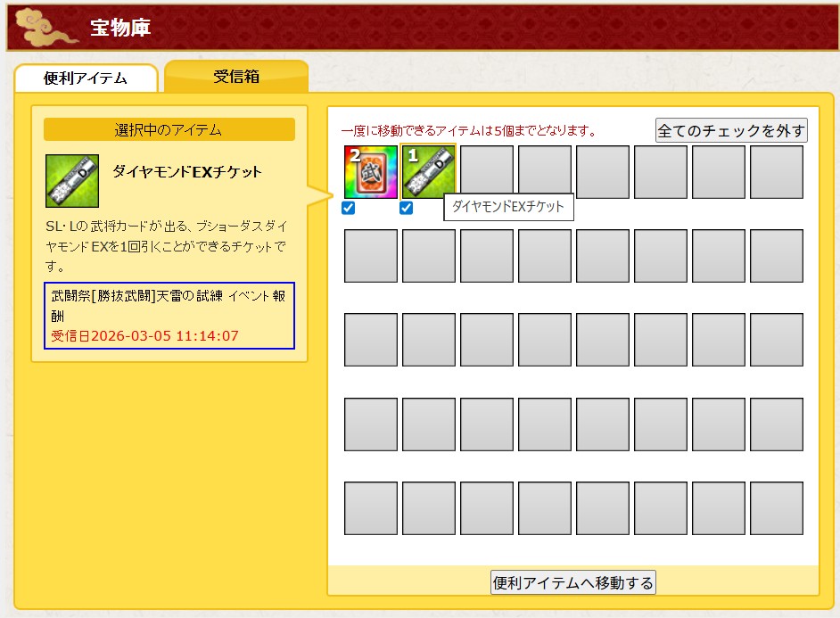Open the 受信箱 tab
The height and width of the screenshot is (618, 840).
(x=236, y=77)
